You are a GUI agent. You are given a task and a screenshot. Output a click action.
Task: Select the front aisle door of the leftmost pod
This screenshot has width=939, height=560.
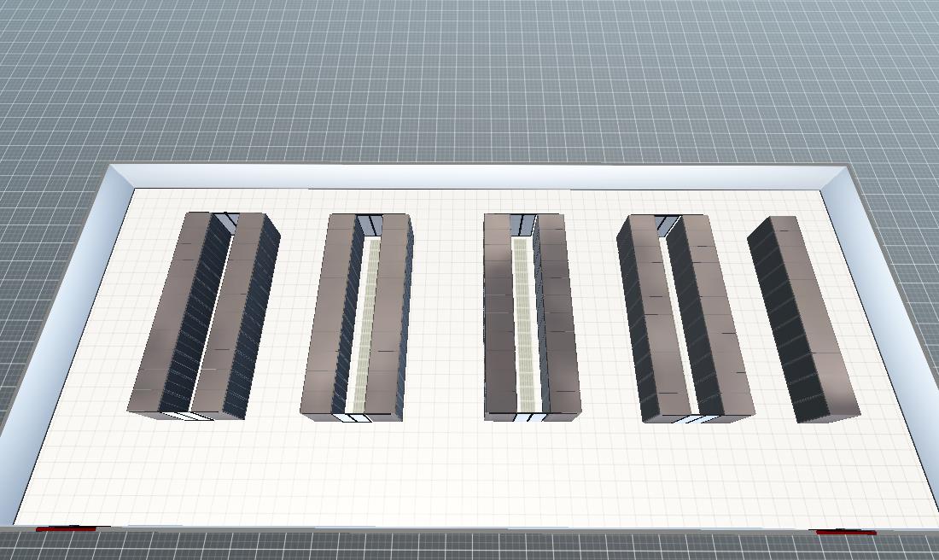coord(188,416)
